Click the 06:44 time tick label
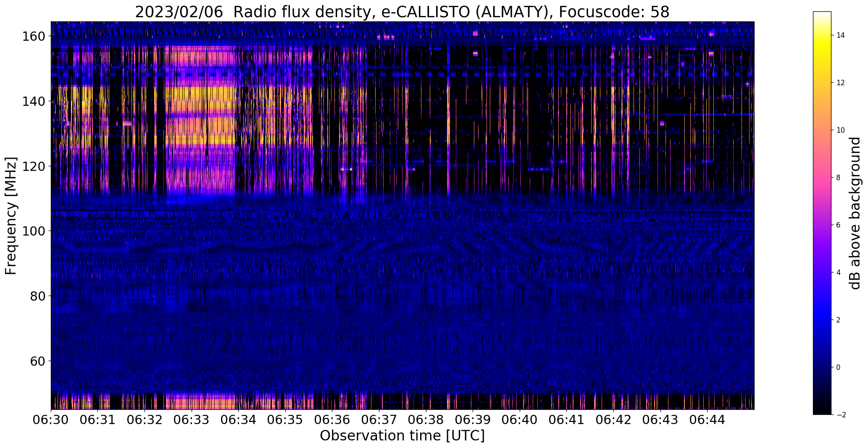This screenshot has width=868, height=448. [707, 419]
